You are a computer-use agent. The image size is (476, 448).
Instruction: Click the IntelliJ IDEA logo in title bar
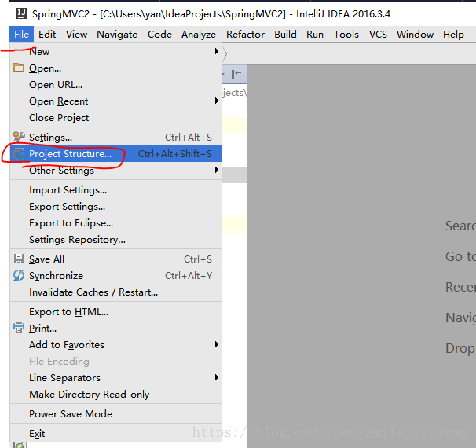click(x=21, y=13)
